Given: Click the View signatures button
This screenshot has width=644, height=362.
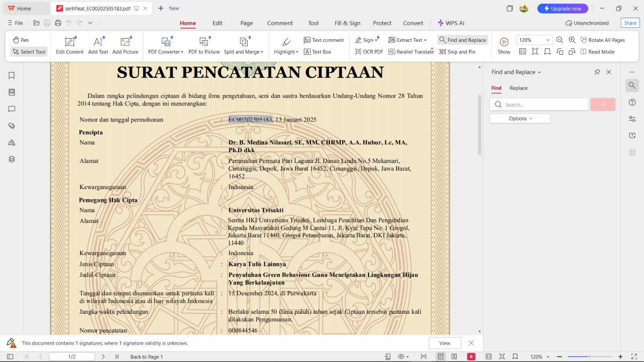Looking at the screenshot, I should 444,343.
